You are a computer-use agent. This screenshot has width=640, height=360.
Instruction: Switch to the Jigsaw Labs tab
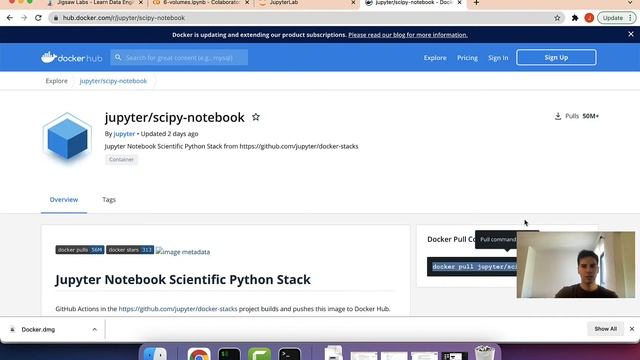(95, 3)
